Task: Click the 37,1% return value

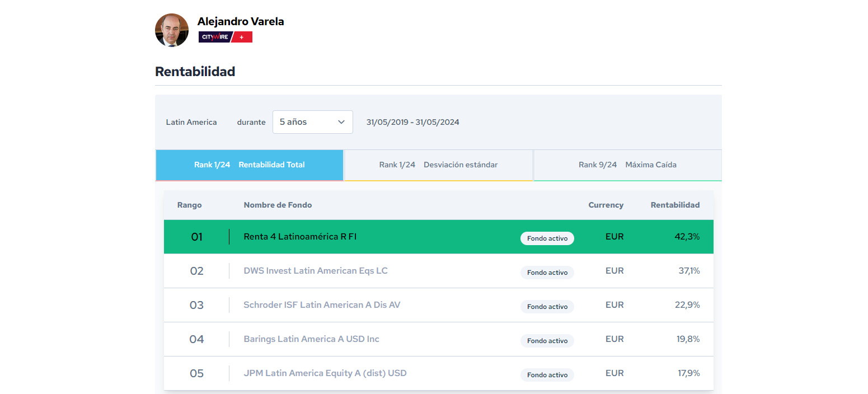Action: pyautogui.click(x=689, y=271)
